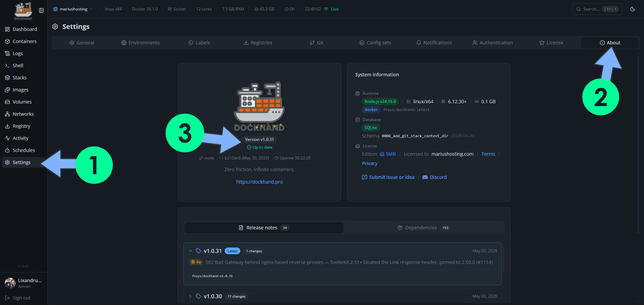
Task: Collapse the v1.0.31 release entry
Action: click(190, 251)
